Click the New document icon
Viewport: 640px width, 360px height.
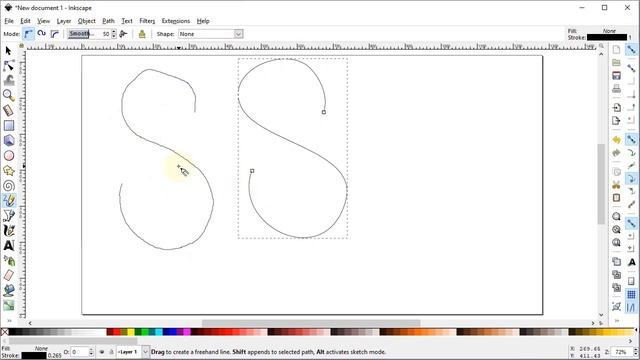click(616, 50)
